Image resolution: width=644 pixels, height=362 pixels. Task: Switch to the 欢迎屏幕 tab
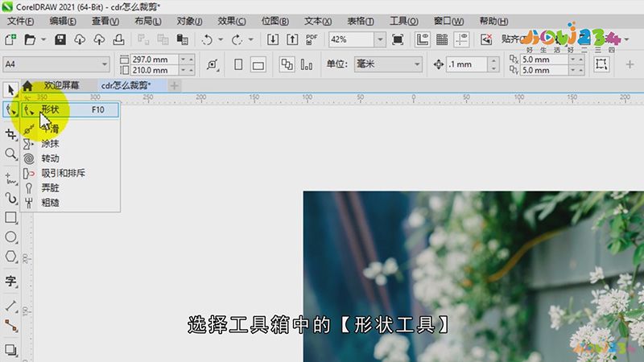[x=62, y=85]
